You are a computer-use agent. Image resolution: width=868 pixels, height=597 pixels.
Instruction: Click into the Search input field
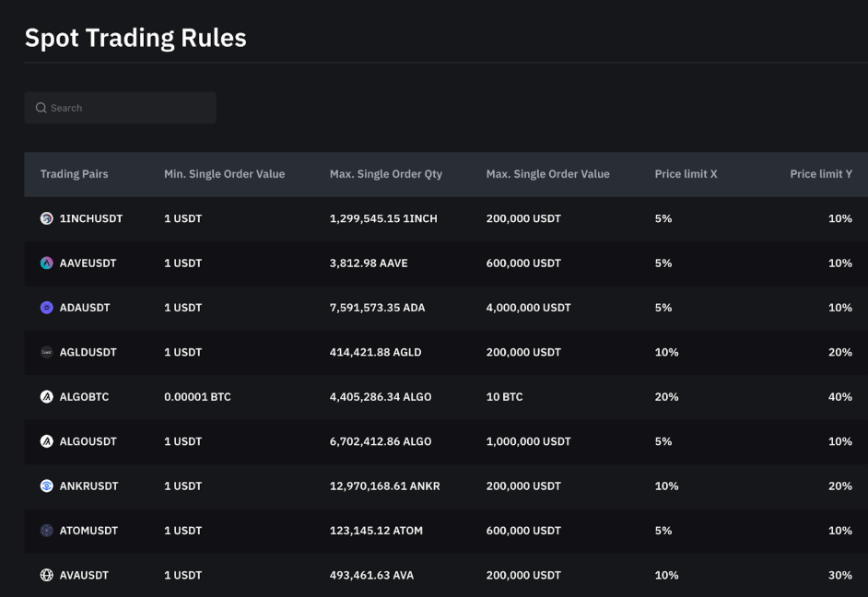120,108
